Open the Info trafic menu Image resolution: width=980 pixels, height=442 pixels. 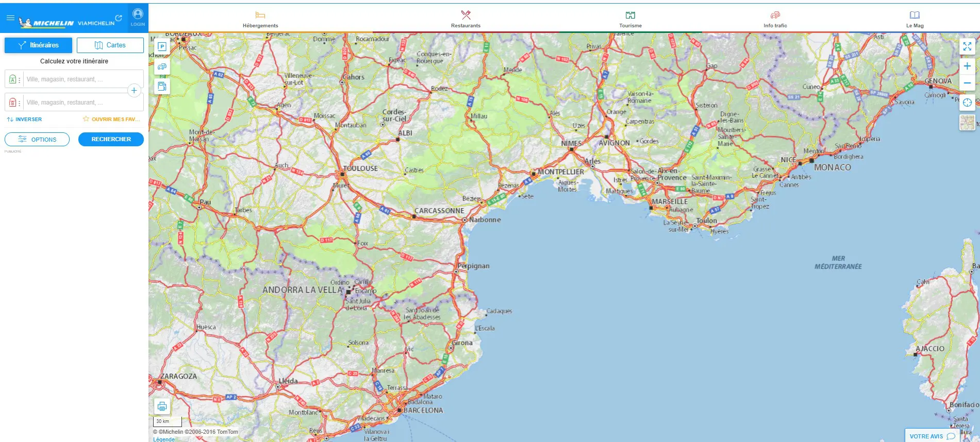tap(775, 19)
